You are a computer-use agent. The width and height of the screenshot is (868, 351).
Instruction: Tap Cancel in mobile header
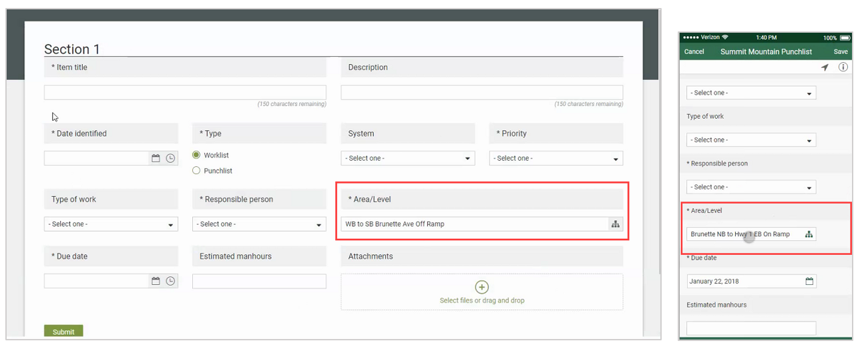694,51
